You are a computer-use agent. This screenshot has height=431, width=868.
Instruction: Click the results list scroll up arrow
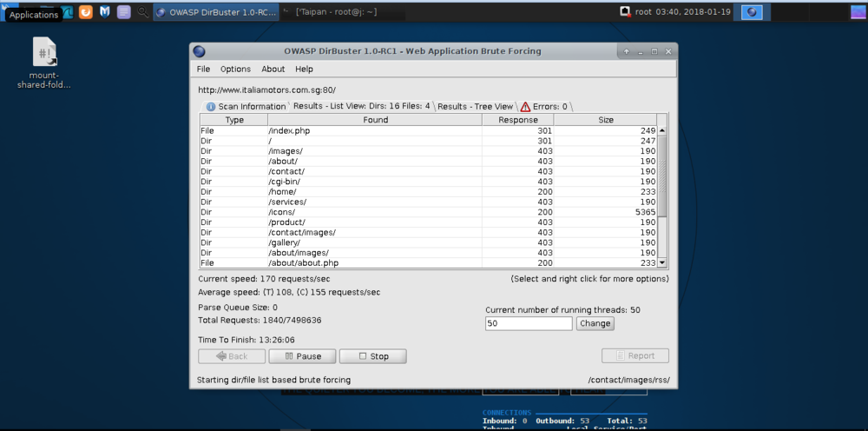662,130
